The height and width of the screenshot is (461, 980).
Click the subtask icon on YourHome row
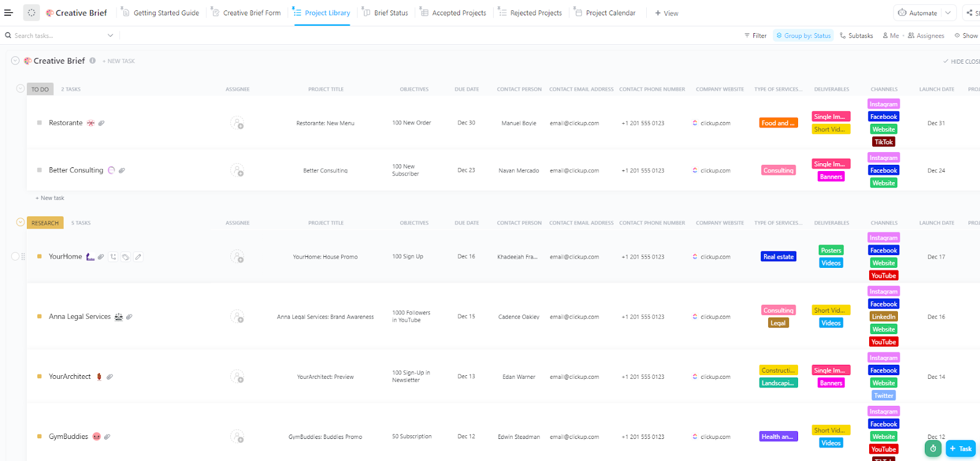click(113, 257)
